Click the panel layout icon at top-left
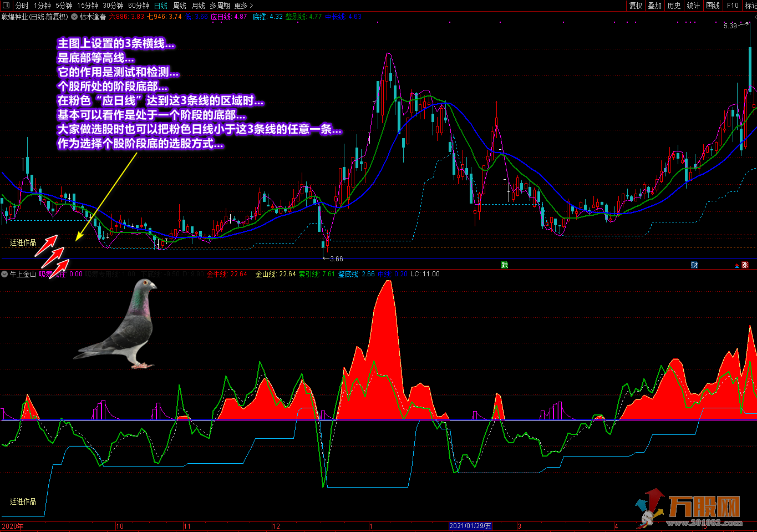 pyautogui.click(x=6, y=6)
